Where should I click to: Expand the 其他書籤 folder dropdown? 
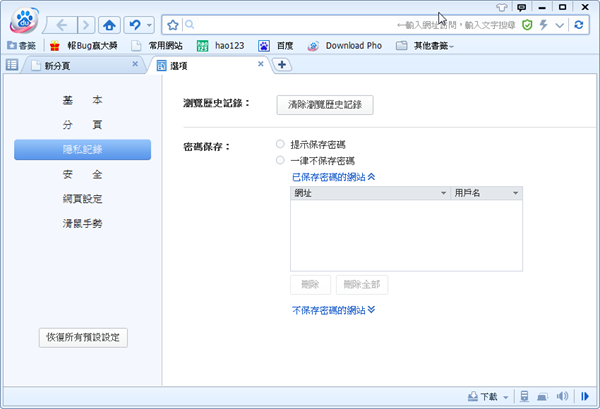click(425, 46)
